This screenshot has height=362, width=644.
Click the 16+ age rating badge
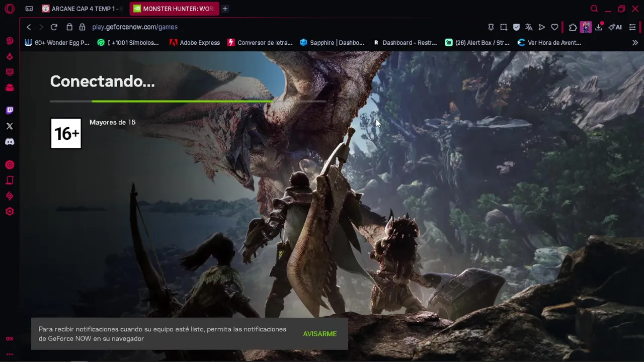tap(66, 133)
